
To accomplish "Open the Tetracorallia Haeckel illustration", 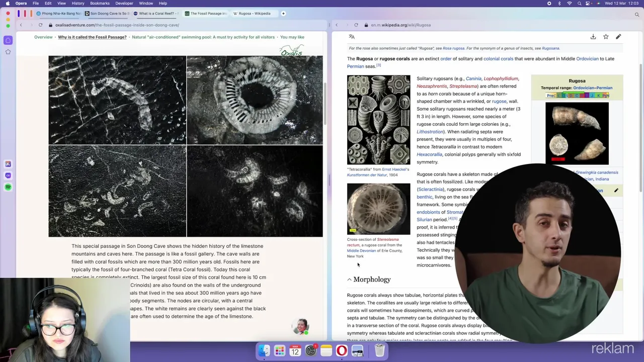I will pyautogui.click(x=378, y=120).
